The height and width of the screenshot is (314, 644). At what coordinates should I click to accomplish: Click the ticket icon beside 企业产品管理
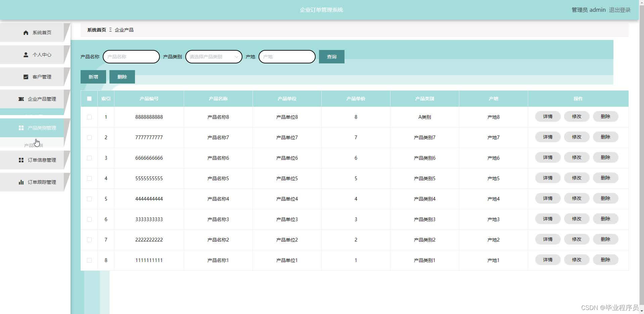coord(21,99)
